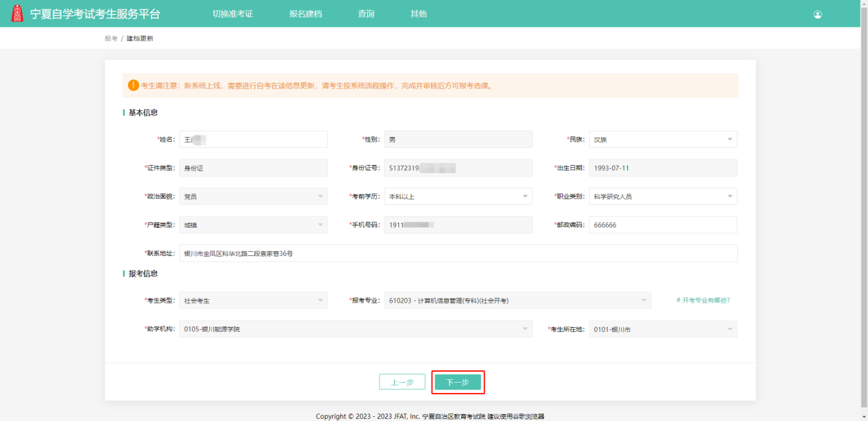
Task: Click the platform logo icon
Action: tap(18, 14)
